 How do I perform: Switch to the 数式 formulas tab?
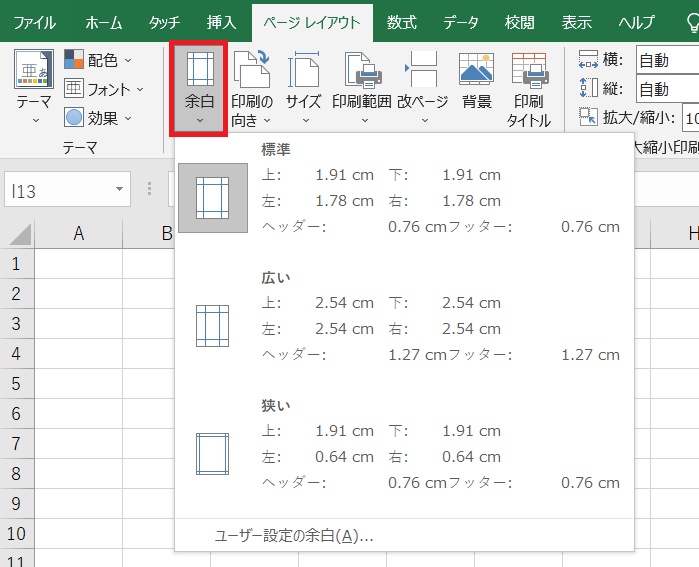point(402,22)
